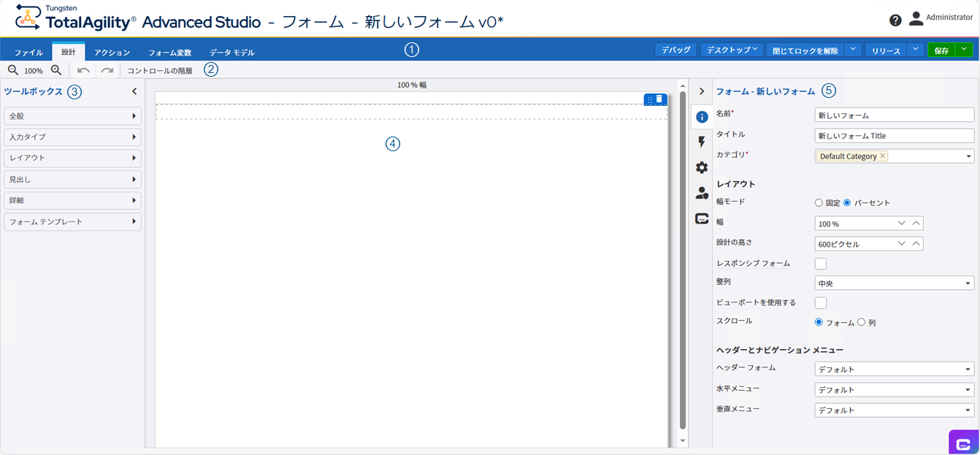This screenshot has width=980, height=455.
Task: Click the undo arrow icon
Action: 83,70
